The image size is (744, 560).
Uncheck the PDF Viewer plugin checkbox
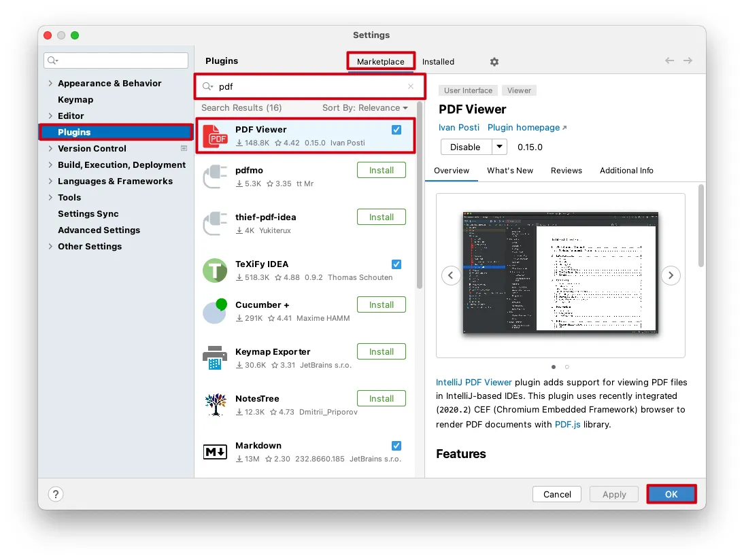[396, 129]
